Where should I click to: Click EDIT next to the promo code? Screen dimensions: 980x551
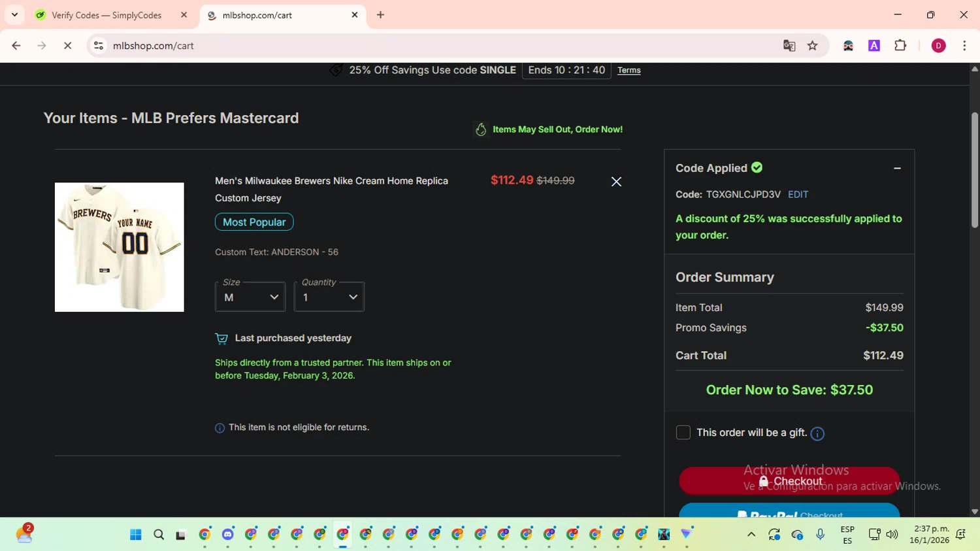pos(798,195)
